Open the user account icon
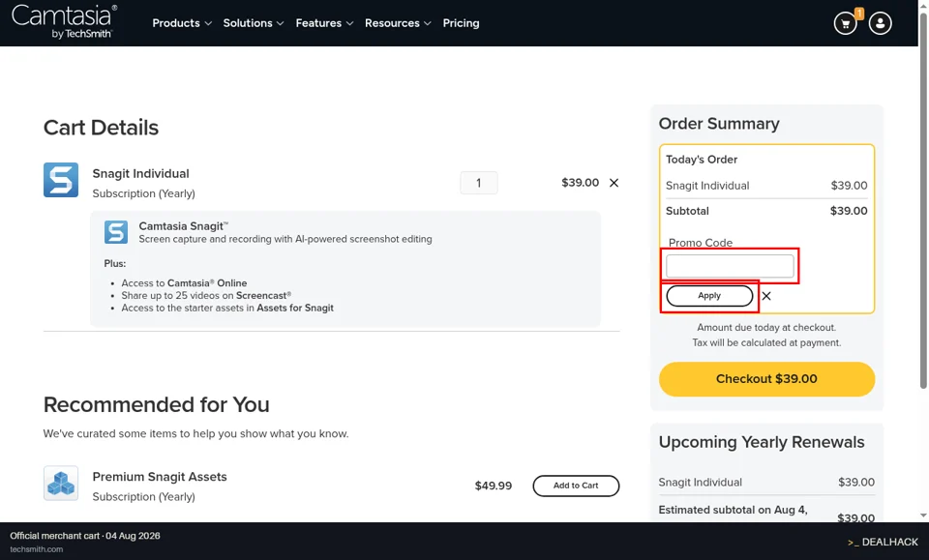This screenshot has height=560, width=929. (880, 23)
